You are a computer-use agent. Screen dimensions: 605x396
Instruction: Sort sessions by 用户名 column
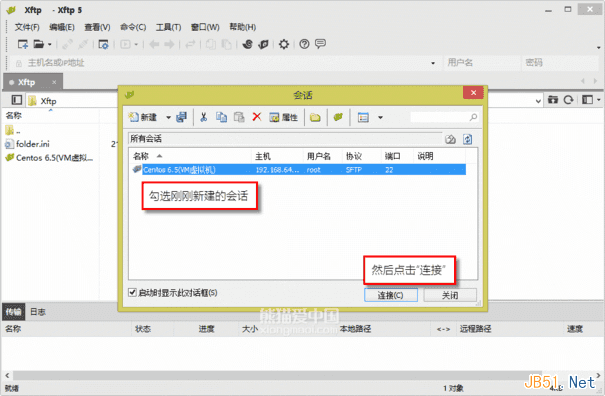click(319, 156)
